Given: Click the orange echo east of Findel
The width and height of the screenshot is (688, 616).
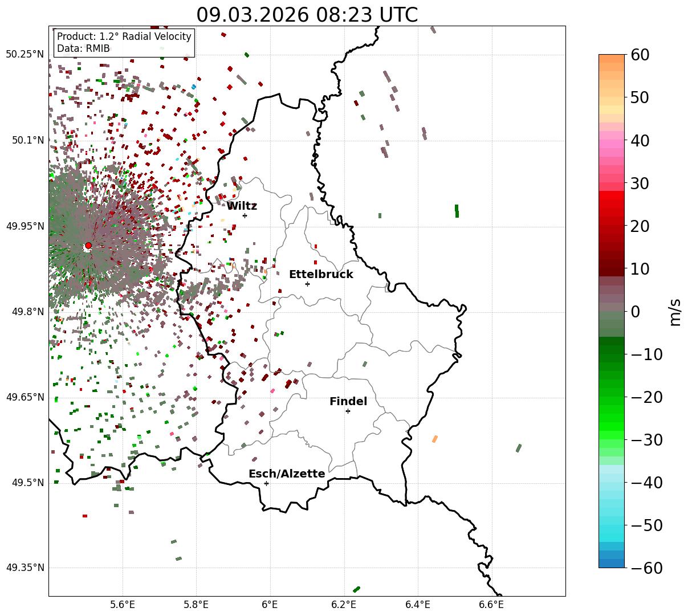Looking at the screenshot, I should point(435,439).
